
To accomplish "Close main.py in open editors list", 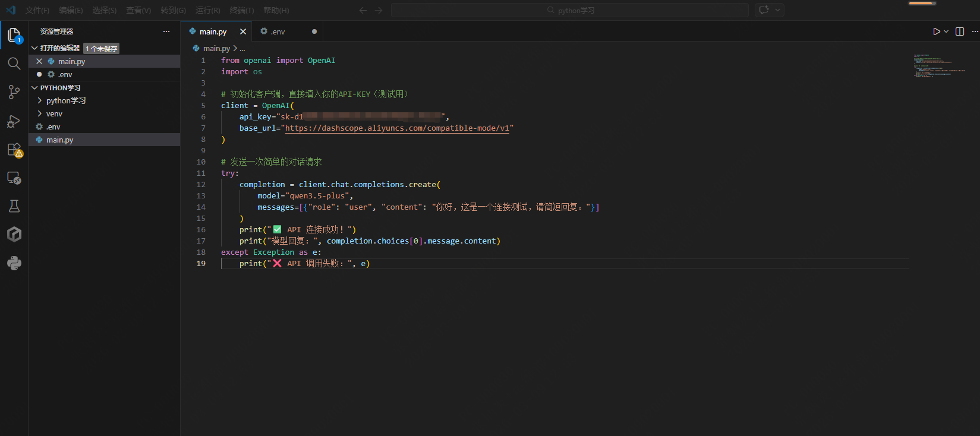I will point(39,61).
